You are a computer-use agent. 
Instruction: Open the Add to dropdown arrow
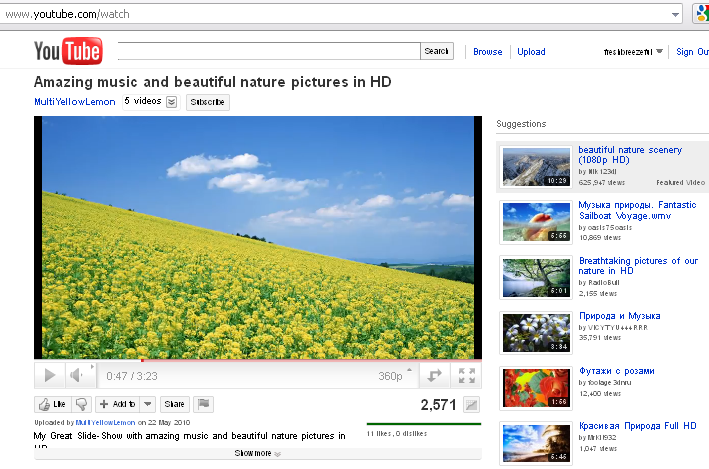148,404
